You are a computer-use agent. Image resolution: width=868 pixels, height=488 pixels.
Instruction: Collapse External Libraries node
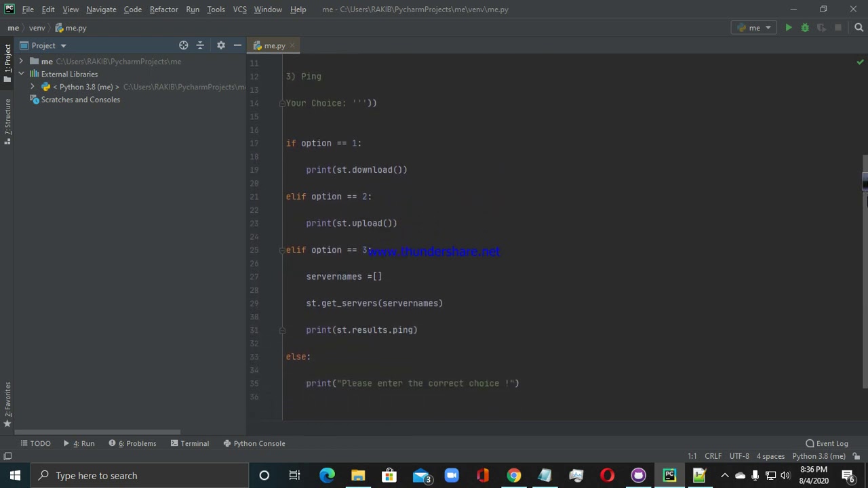click(21, 74)
